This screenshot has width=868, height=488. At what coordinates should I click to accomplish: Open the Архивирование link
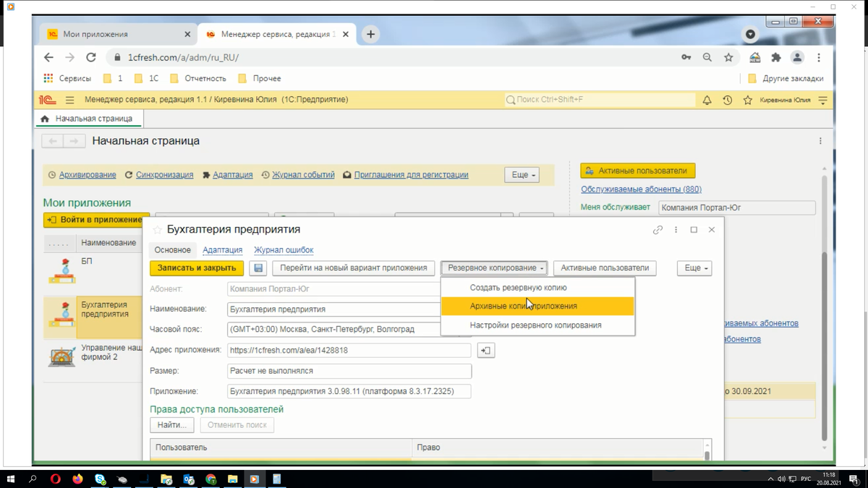(x=88, y=175)
